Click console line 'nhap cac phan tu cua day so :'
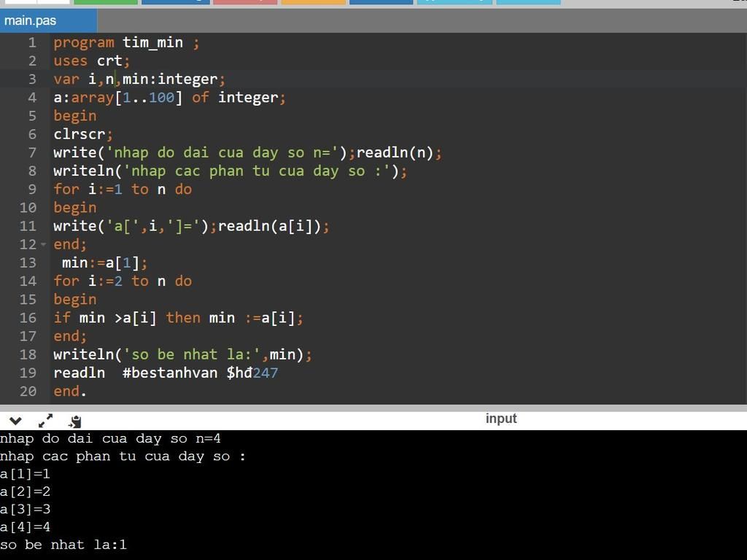 pyautogui.click(x=123, y=456)
